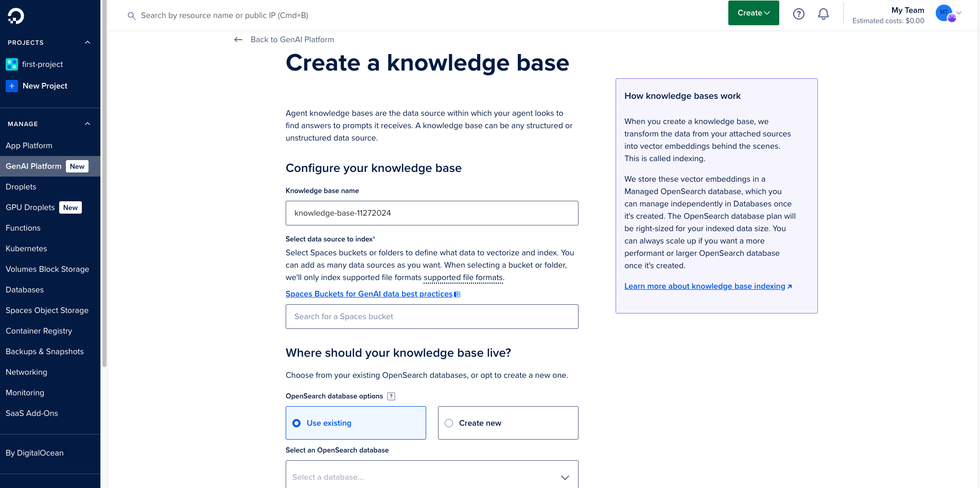
Task: Click the sidebar vertical scrollbar
Action: pyautogui.click(x=104, y=183)
